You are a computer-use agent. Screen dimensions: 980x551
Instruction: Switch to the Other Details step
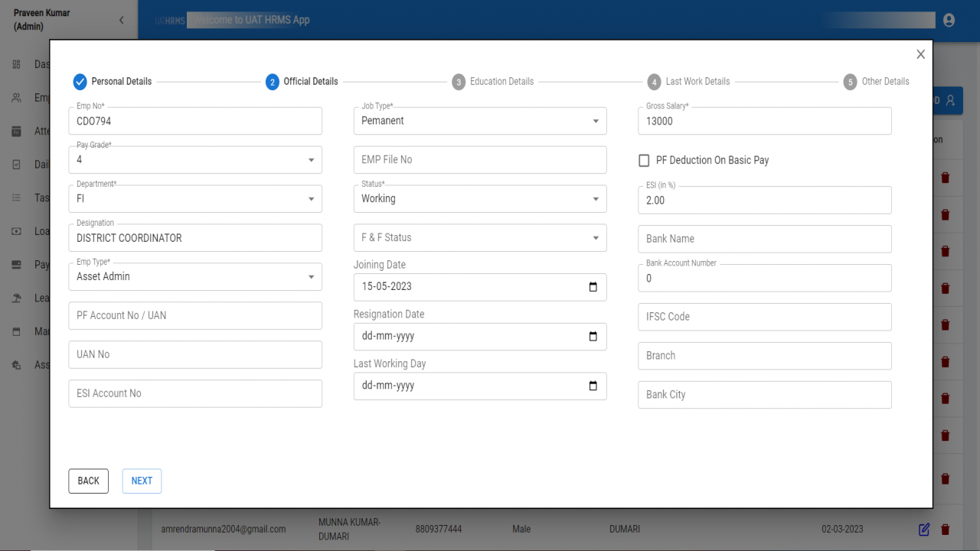[x=877, y=82]
